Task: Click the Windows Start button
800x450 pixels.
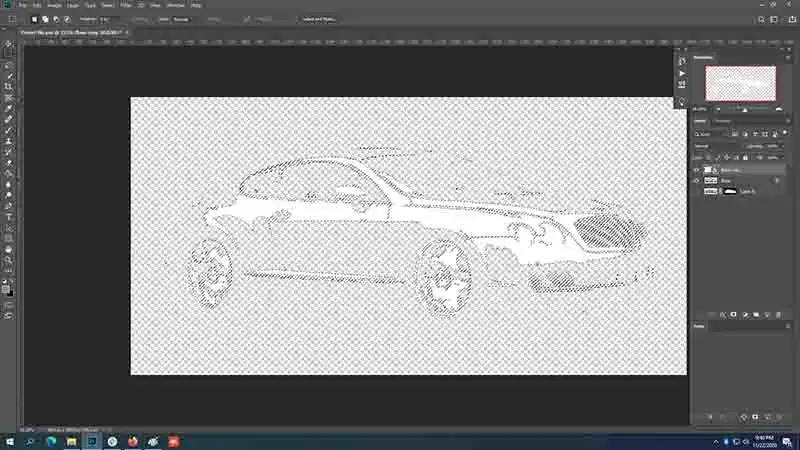Action: coord(10,441)
